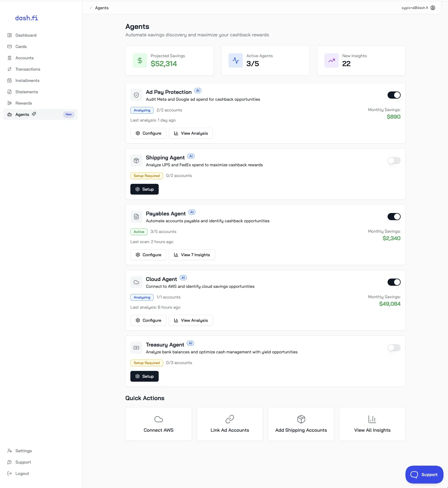Viewport: 448px width, 488px height.
Task: Click the AI badge beside Payables Agent
Action: click(x=192, y=212)
